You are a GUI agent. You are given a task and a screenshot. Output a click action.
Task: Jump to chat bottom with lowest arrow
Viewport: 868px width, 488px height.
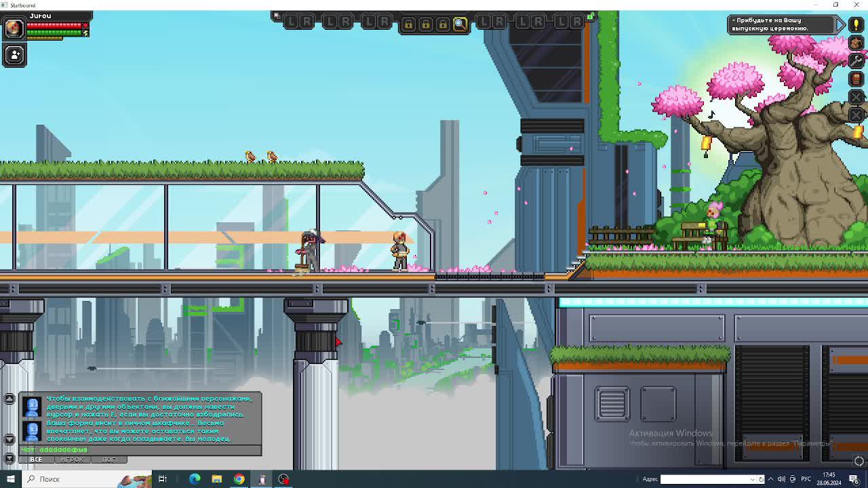[x=9, y=459]
